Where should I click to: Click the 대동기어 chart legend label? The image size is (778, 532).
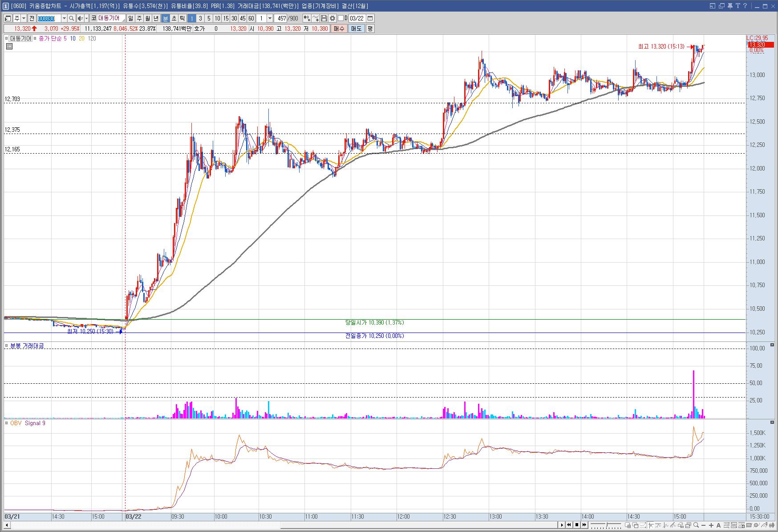[x=21, y=38]
